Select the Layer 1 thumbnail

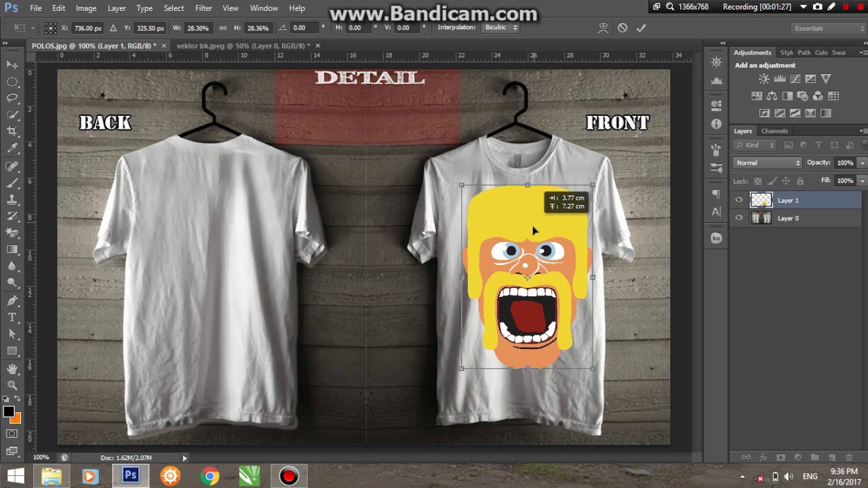point(761,200)
